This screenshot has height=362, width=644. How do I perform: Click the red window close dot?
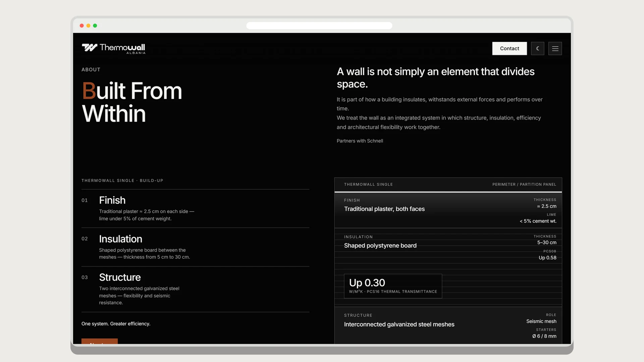pos(82,26)
